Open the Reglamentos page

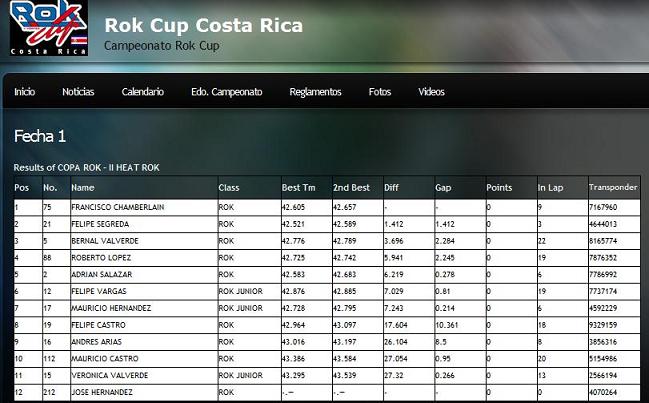pos(315,92)
